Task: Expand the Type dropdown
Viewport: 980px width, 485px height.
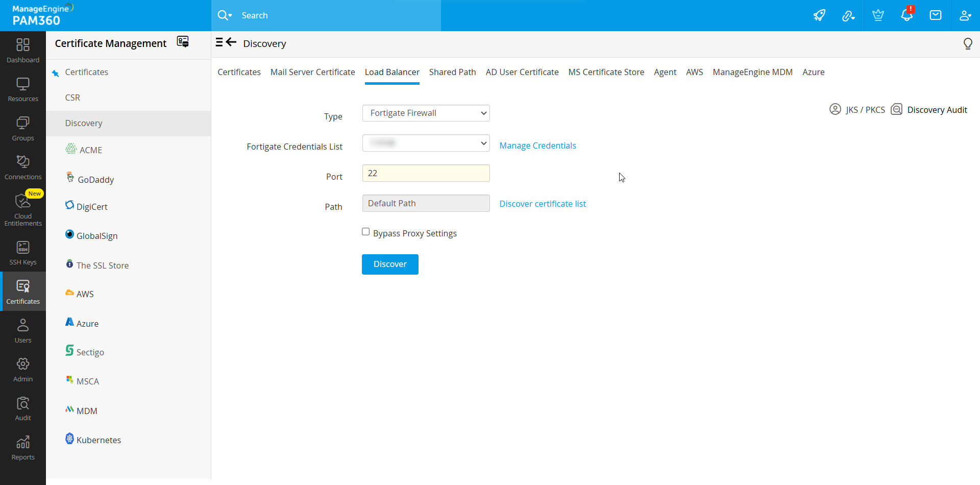Action: click(426, 113)
